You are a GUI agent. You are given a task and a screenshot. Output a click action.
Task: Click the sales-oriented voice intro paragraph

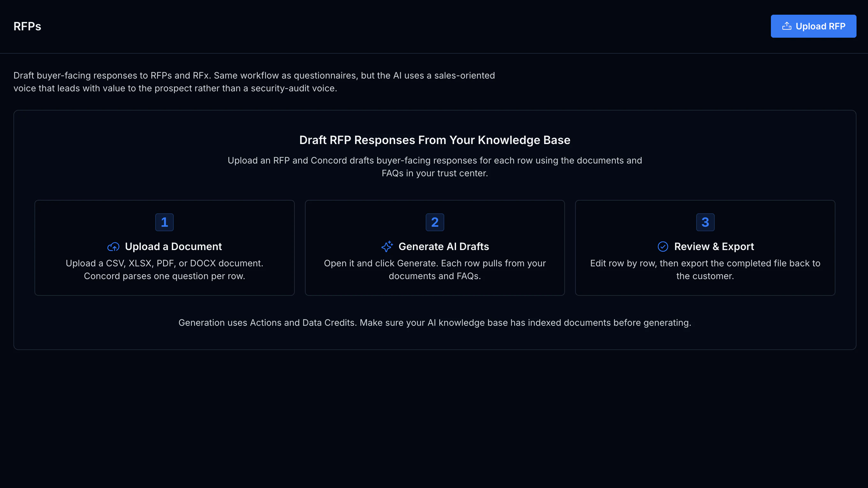[x=254, y=82]
